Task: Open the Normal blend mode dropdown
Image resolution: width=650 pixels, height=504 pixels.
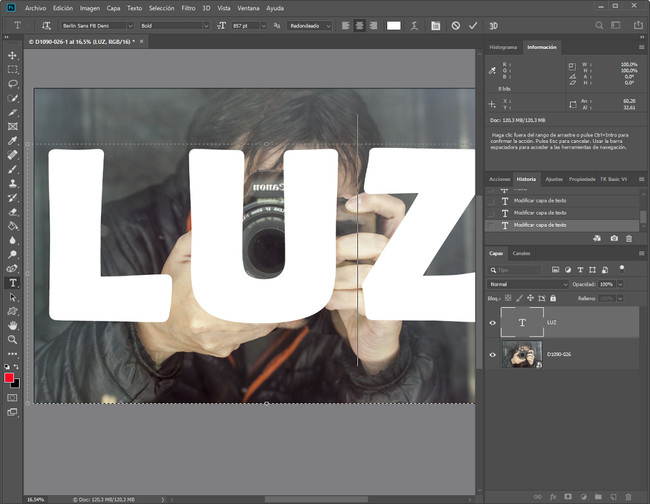Action: (x=528, y=284)
